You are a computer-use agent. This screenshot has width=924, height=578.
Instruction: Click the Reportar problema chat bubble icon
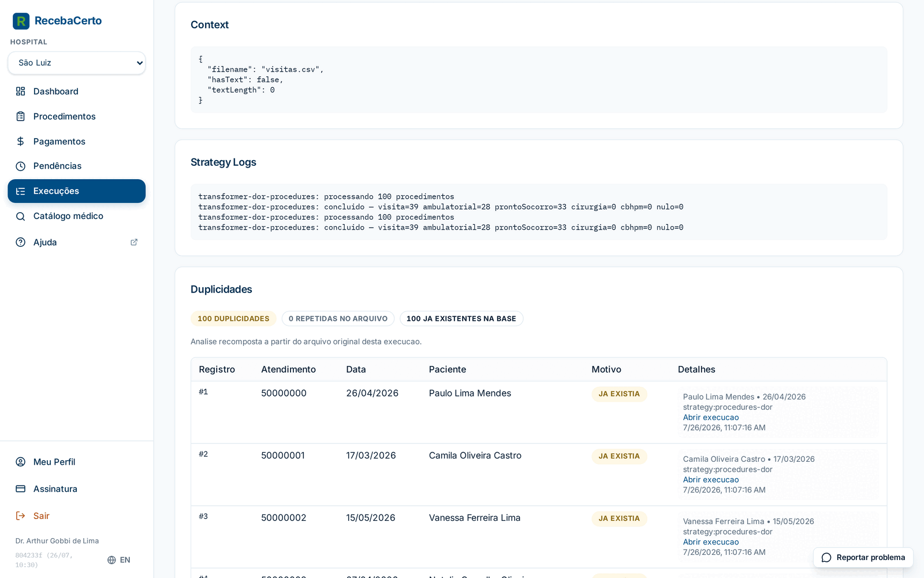pyautogui.click(x=826, y=558)
